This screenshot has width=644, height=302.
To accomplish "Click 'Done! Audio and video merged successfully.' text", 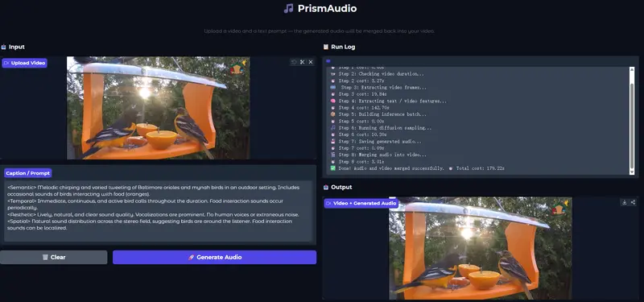I will tap(391, 168).
